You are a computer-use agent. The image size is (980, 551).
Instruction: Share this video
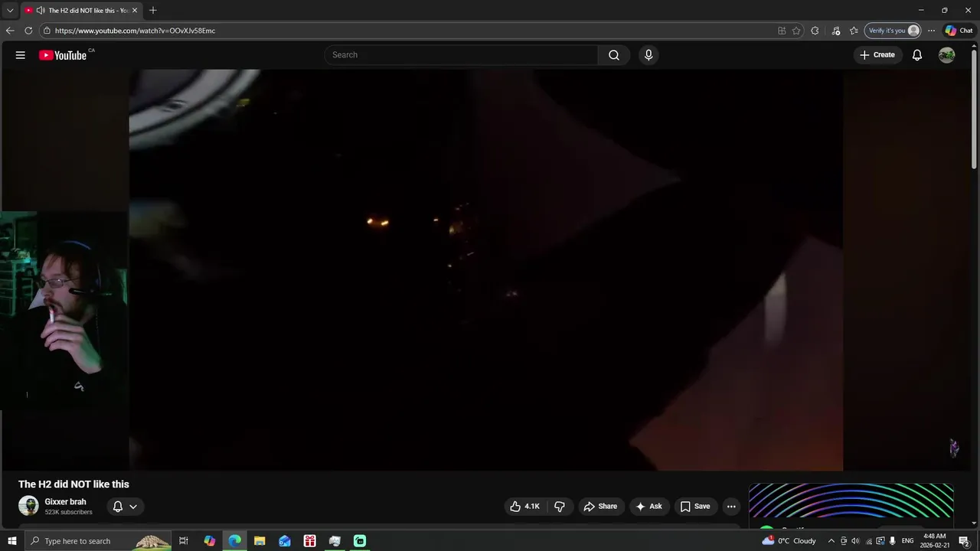coord(600,507)
